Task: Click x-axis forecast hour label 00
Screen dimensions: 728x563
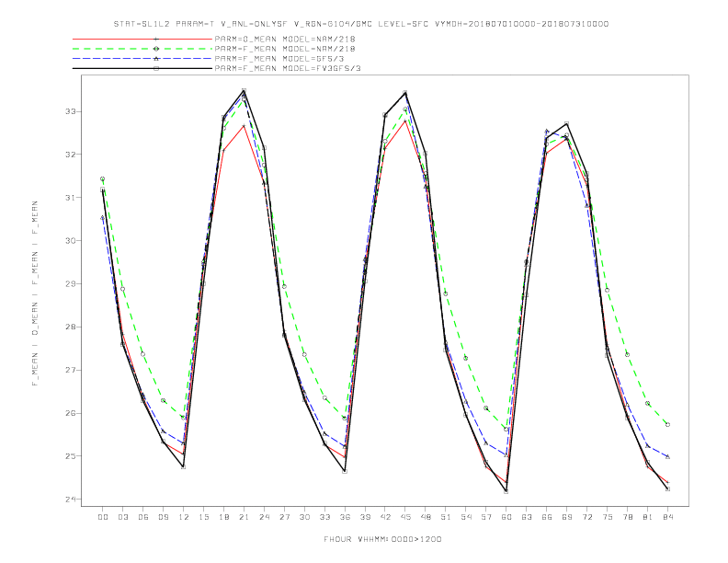Action: [103, 517]
